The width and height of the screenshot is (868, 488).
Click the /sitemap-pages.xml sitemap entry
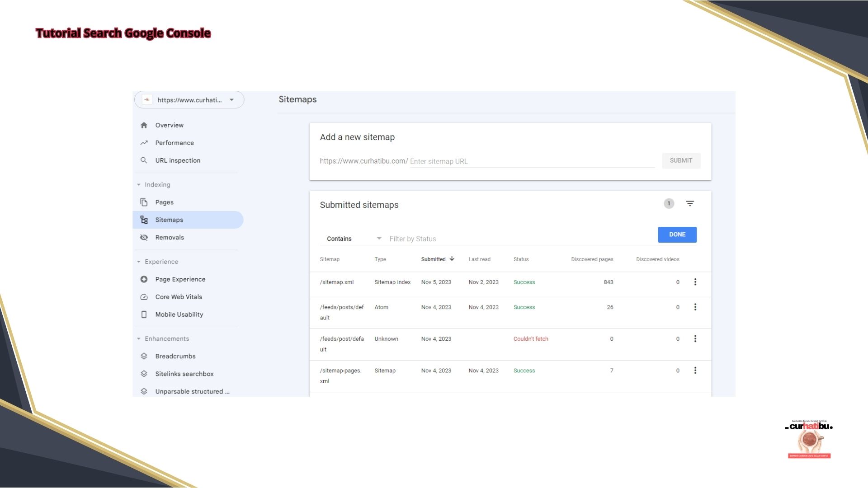[x=341, y=375]
